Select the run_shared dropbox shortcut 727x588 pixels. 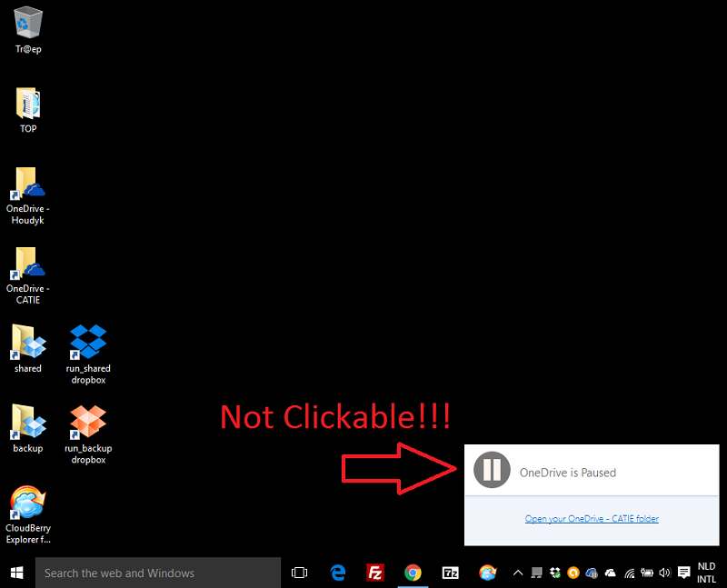point(88,344)
